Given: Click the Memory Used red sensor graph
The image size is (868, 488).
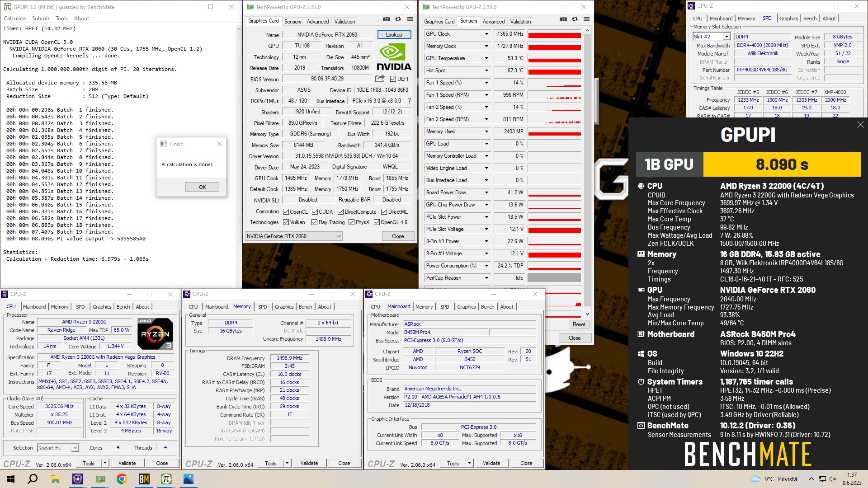Looking at the screenshot, I should (554, 131).
